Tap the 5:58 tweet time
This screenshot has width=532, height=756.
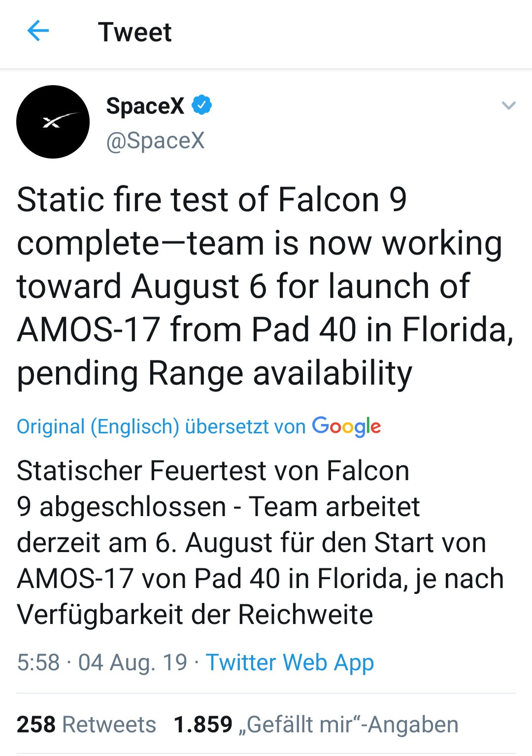38,662
